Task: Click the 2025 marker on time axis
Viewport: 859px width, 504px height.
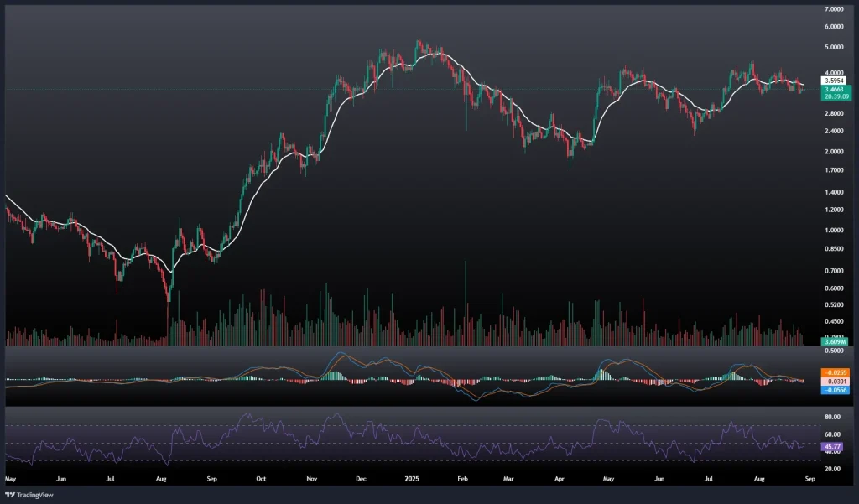Action: coord(412,478)
